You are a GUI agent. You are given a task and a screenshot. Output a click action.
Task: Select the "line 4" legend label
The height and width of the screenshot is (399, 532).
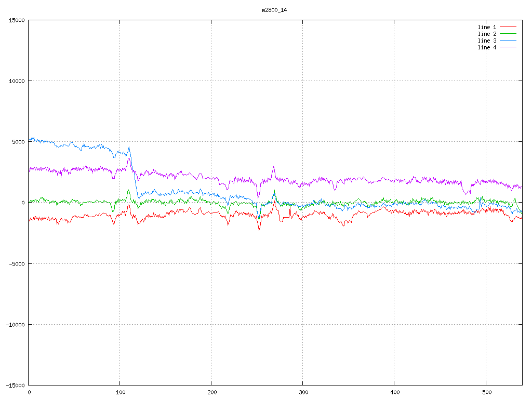click(487, 47)
